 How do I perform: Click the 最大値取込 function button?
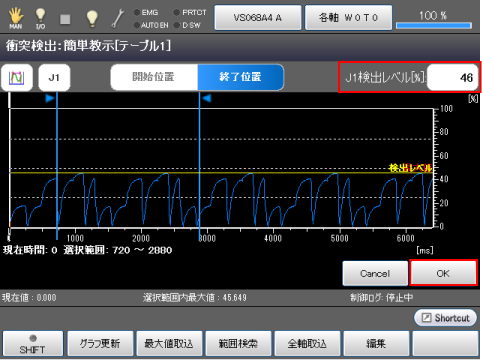(169, 344)
